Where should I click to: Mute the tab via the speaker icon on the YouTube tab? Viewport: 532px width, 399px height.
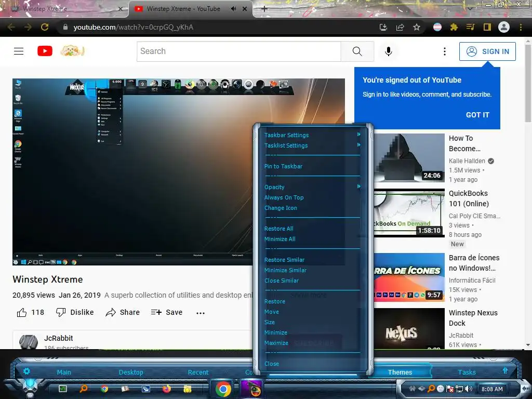(233, 9)
